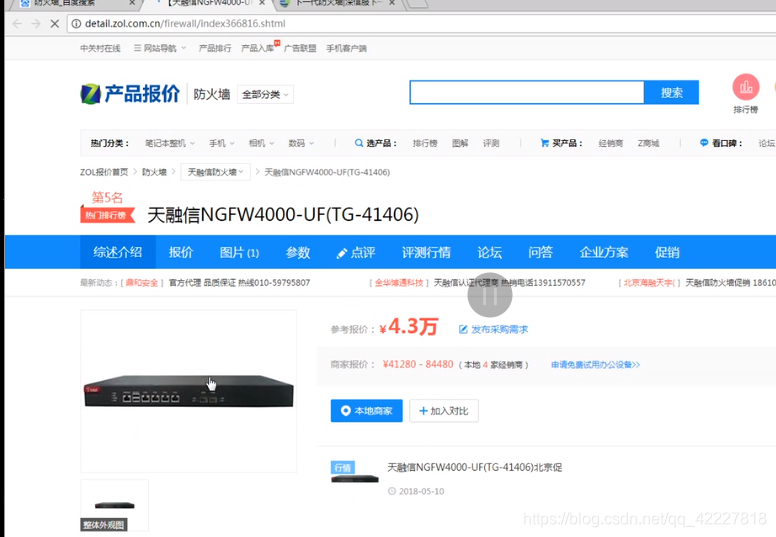
Task: Expand the 笔记本整机 category dropdown
Action: point(170,143)
